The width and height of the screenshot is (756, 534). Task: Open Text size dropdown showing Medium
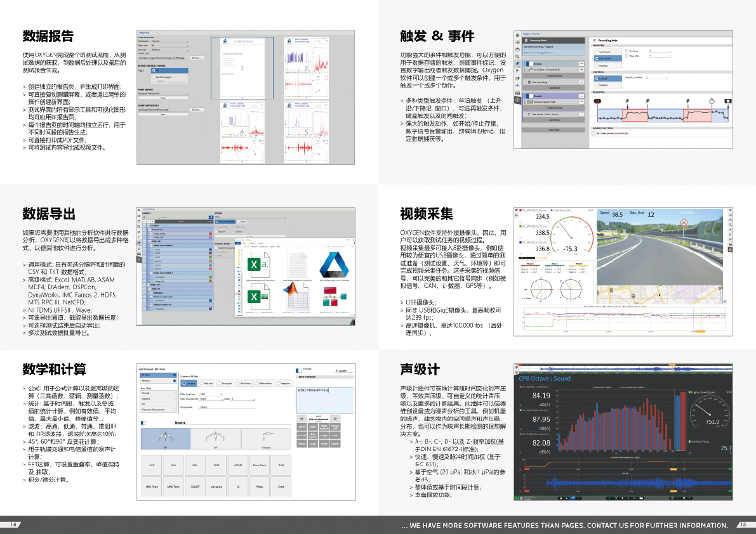[169, 50]
